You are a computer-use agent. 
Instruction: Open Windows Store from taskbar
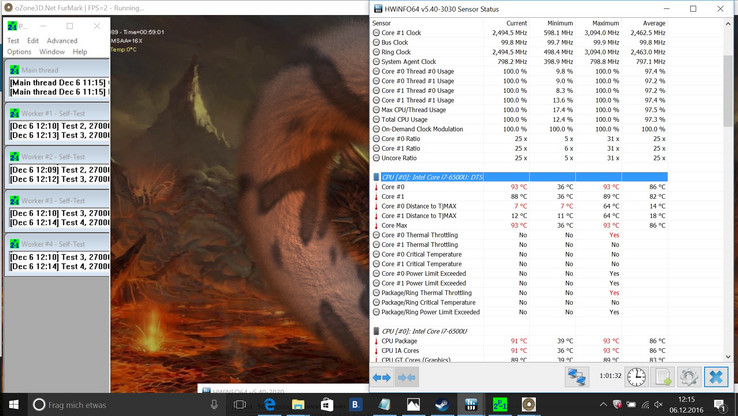point(327,405)
